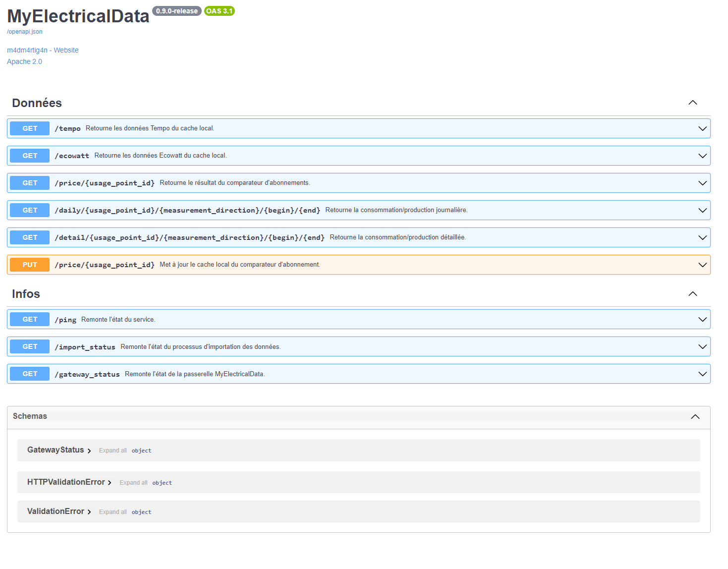Click description 'Retourne les données Tempo du cache local.'
Viewport: 728px width, 569px height.
click(x=150, y=128)
